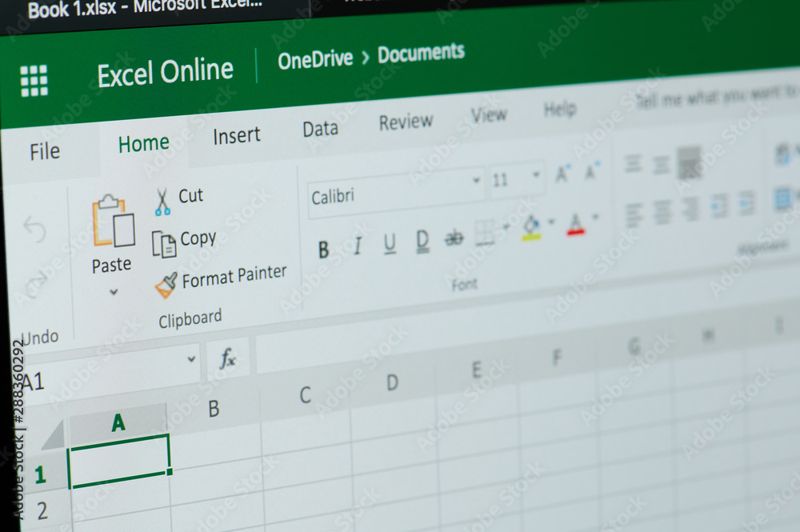
Task: Click the top align icon
Action: [633, 164]
